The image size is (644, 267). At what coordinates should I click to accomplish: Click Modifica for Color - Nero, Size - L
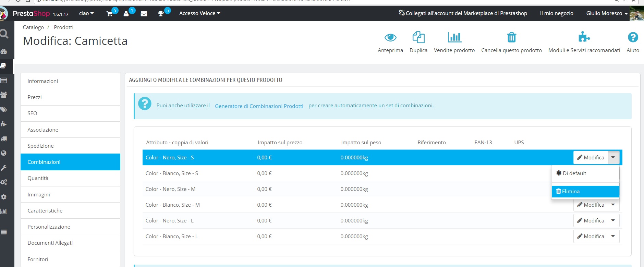click(x=591, y=220)
